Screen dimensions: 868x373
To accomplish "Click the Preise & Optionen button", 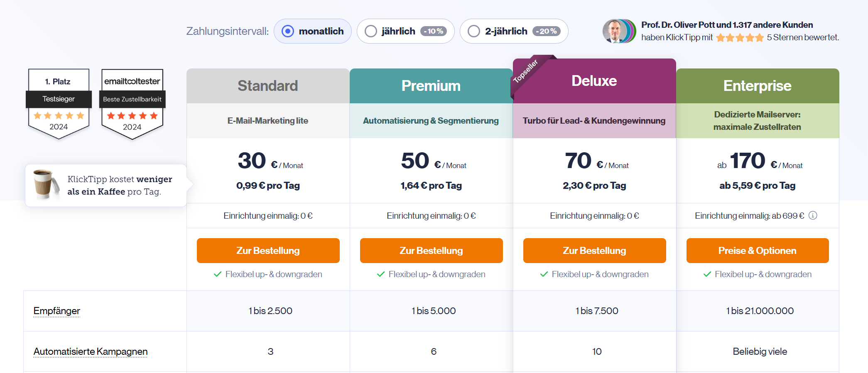I will pos(758,251).
